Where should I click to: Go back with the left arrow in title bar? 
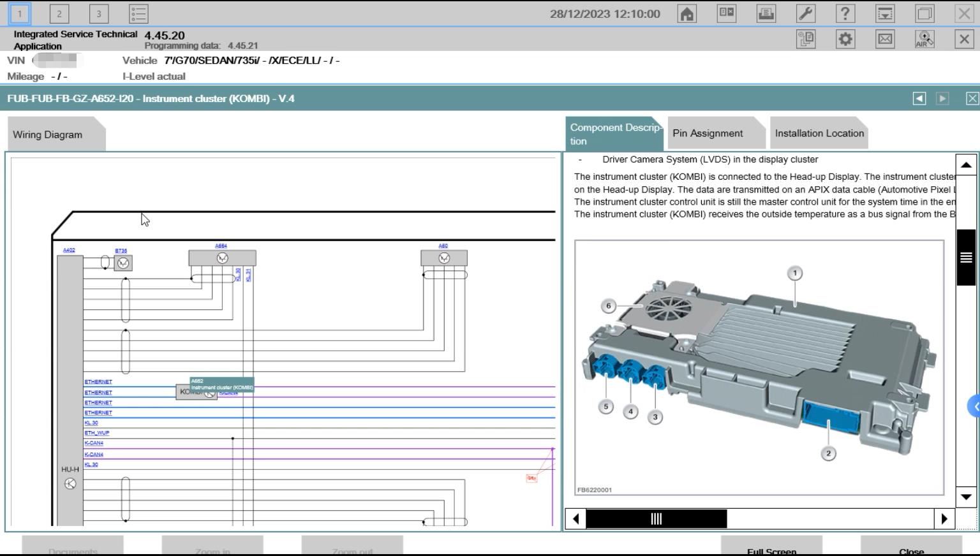919,98
